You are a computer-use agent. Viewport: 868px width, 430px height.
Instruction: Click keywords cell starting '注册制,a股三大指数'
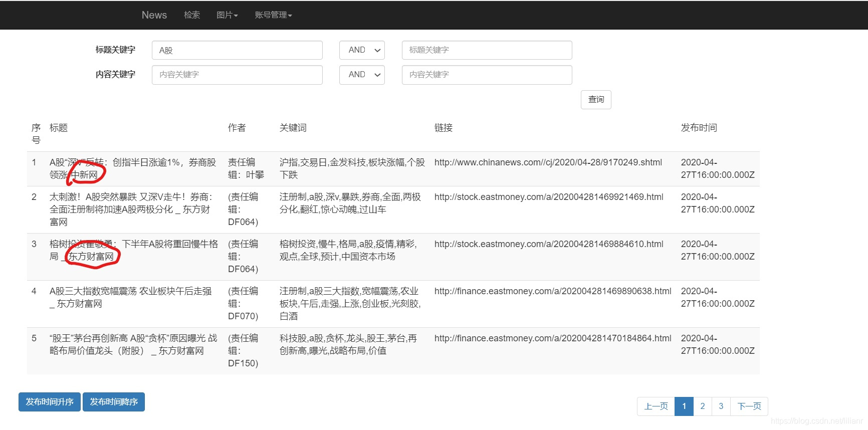350,304
